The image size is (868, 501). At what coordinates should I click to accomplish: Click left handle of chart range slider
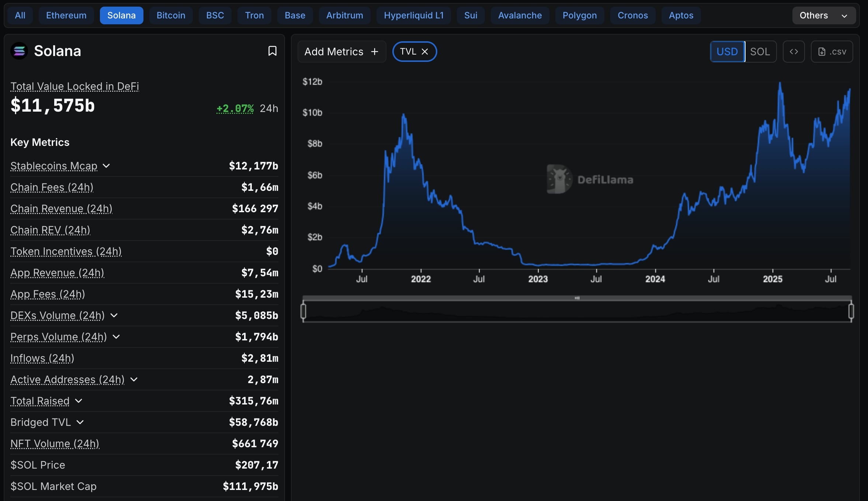(303, 311)
